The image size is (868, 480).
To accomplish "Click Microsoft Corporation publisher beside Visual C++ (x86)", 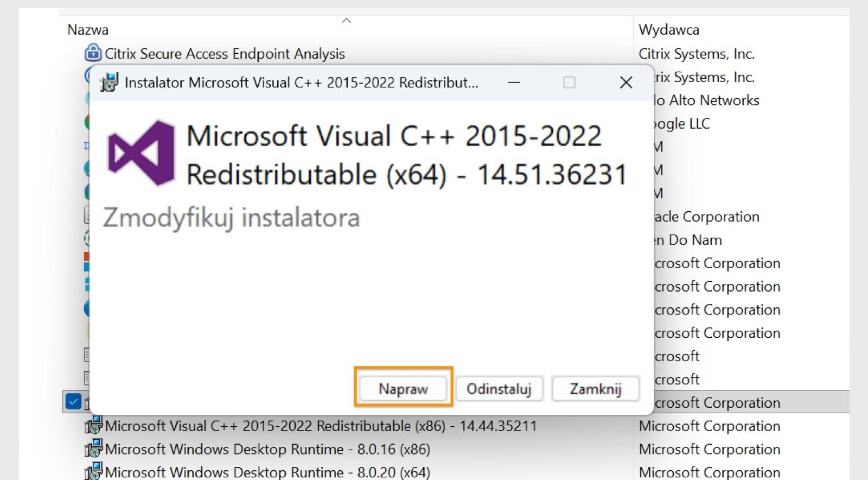I will point(710,426).
